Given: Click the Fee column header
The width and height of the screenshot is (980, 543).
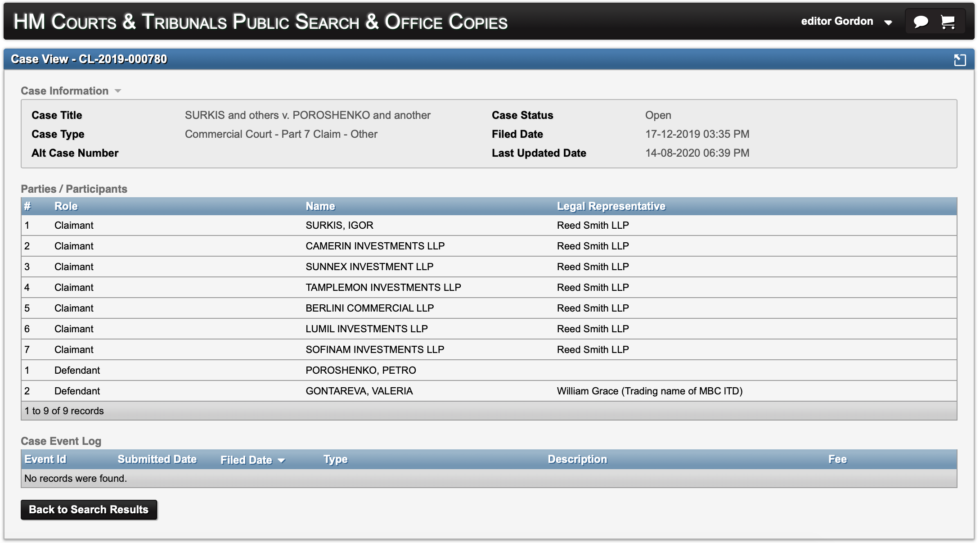Looking at the screenshot, I should point(837,459).
